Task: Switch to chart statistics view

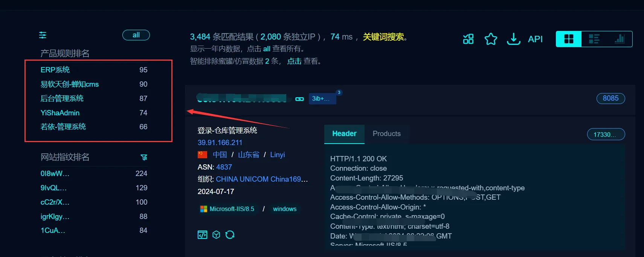Action: (x=620, y=39)
